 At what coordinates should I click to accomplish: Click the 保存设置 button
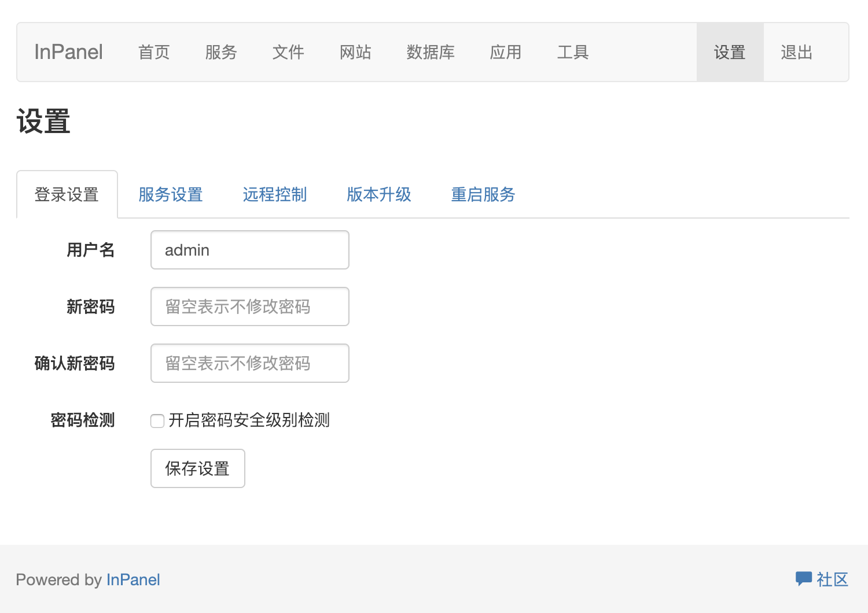point(198,468)
